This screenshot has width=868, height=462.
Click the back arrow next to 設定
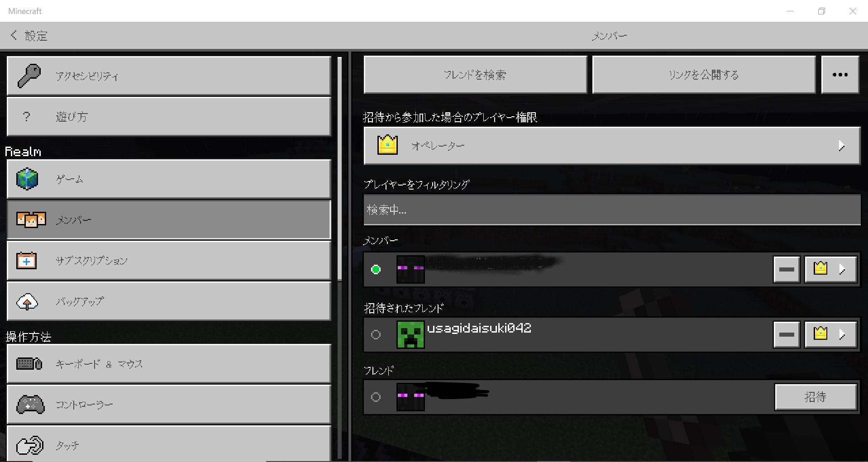(x=14, y=35)
